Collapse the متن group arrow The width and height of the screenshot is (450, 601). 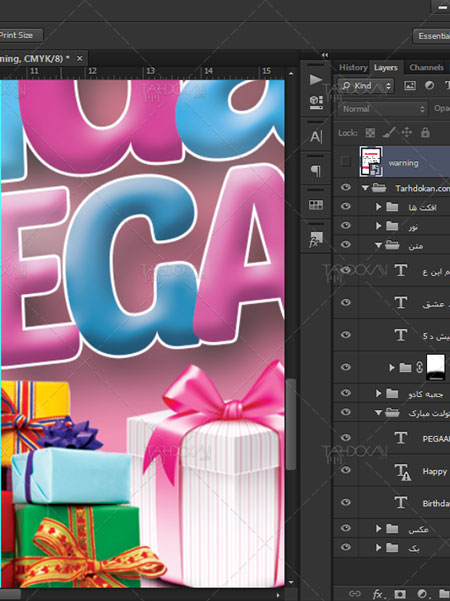pyautogui.click(x=378, y=245)
